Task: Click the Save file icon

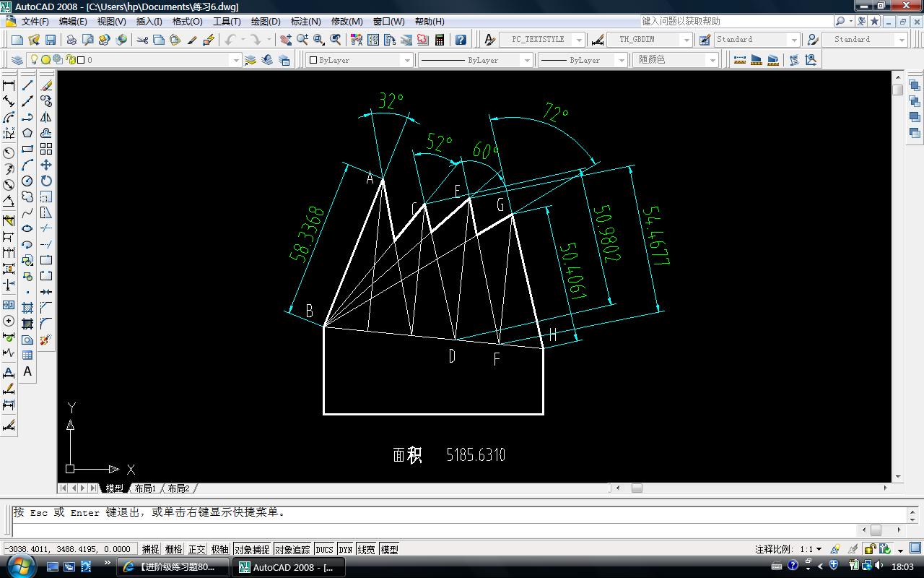Action: click(x=51, y=40)
